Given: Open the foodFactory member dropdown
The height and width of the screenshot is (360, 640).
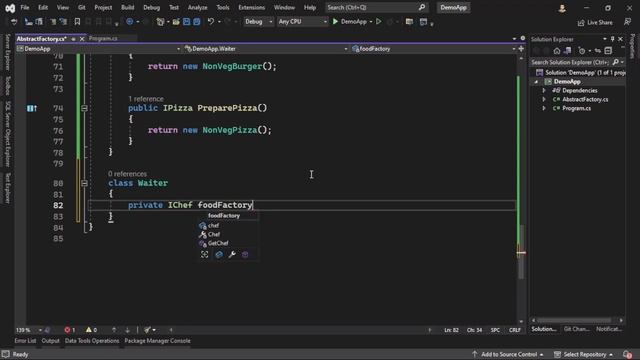Looking at the screenshot, I should [x=433, y=49].
